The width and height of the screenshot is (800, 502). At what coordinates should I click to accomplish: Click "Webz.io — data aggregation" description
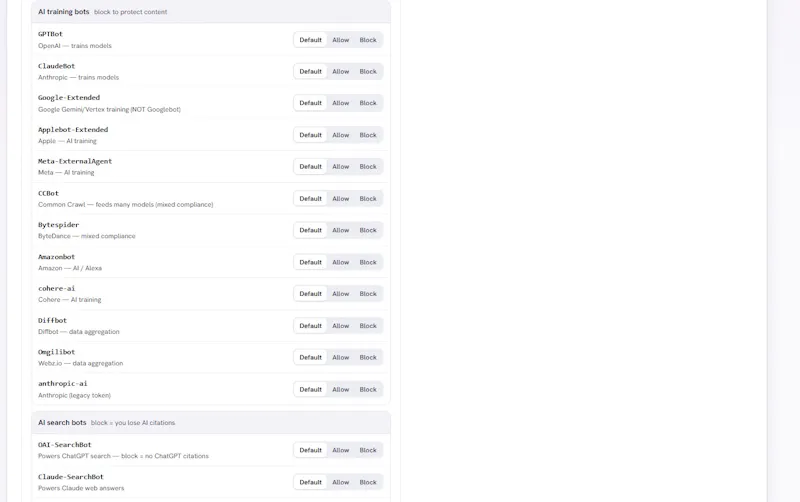[x=80, y=363]
